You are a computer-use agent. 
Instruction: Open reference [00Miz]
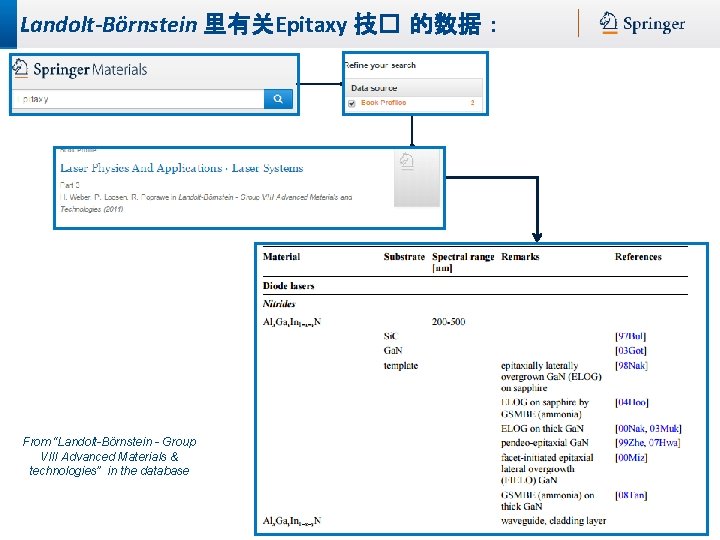631,457
